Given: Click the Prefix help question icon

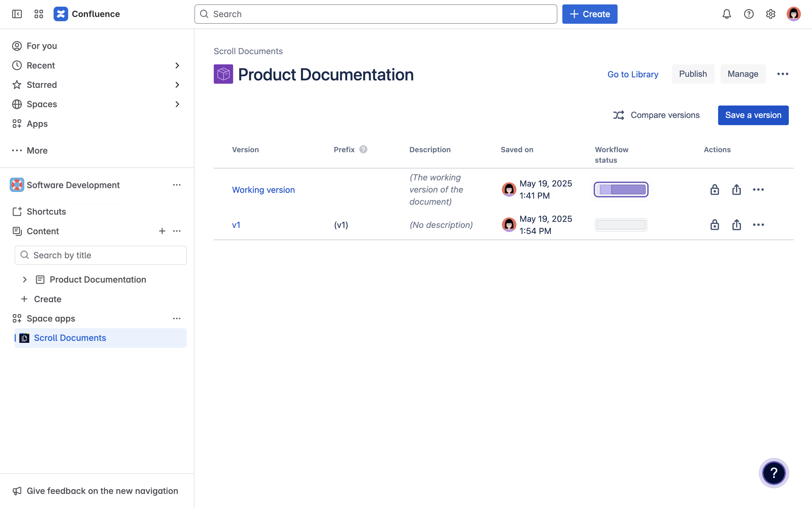Looking at the screenshot, I should click(363, 149).
